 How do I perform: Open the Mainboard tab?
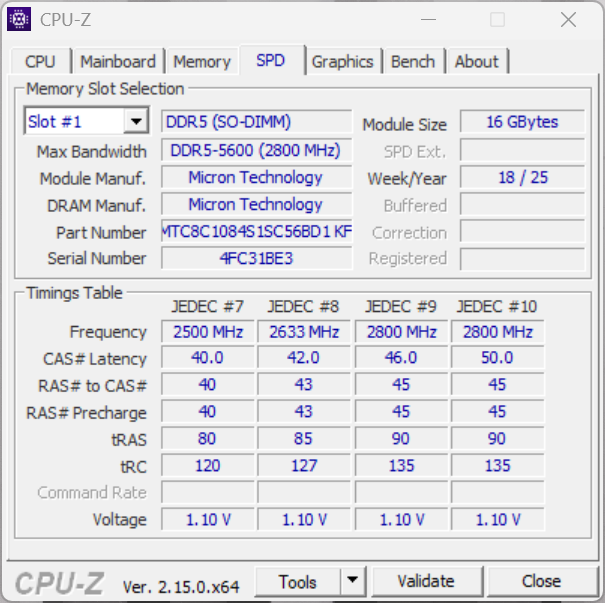click(118, 62)
